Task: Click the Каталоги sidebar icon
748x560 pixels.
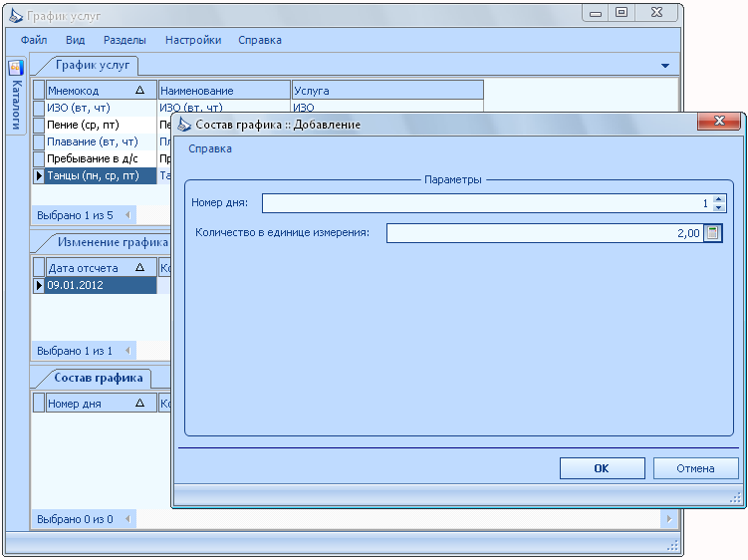Action: pyautogui.click(x=16, y=68)
